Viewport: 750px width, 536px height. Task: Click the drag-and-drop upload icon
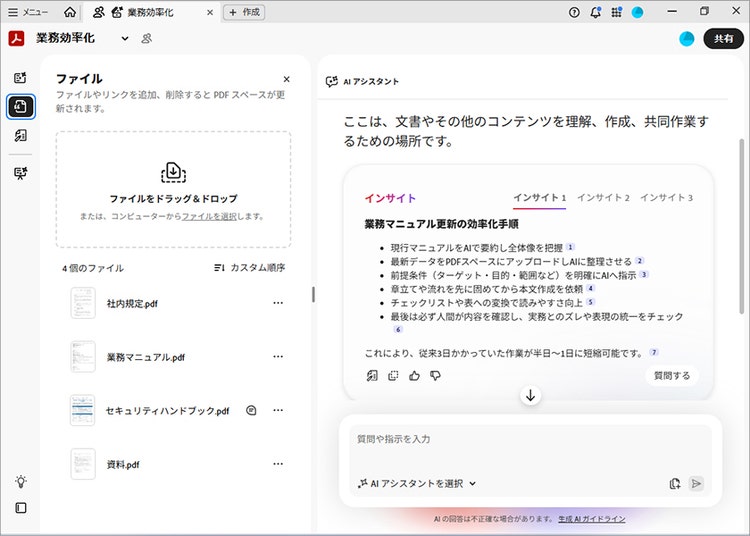click(173, 173)
